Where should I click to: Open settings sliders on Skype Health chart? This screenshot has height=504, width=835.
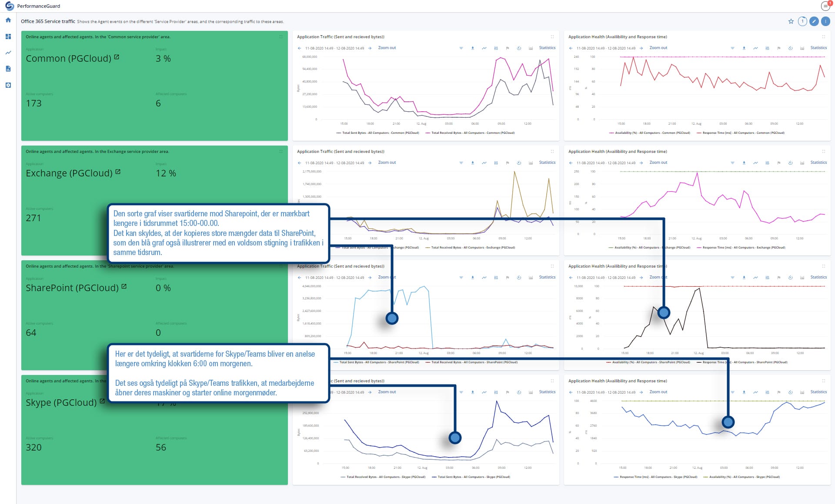click(x=767, y=392)
